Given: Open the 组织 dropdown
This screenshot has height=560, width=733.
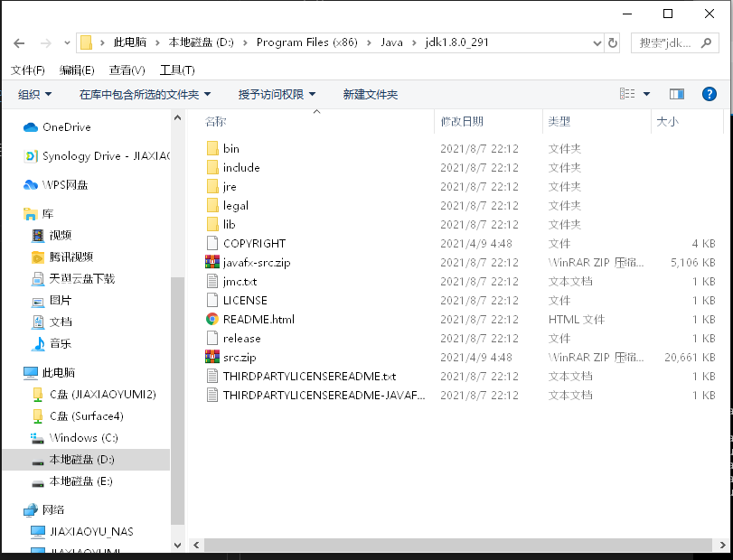Looking at the screenshot, I should (x=34, y=94).
